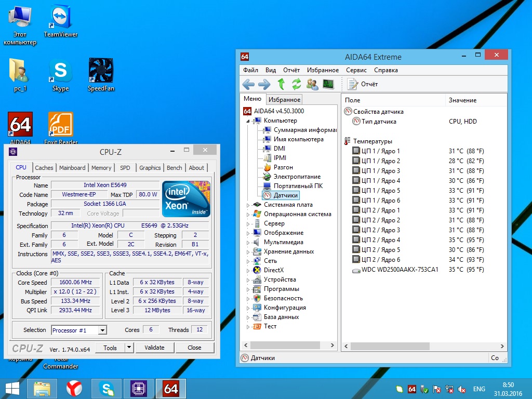
Task: Open the Processor #1 selection dropdown
Action: coord(79,330)
